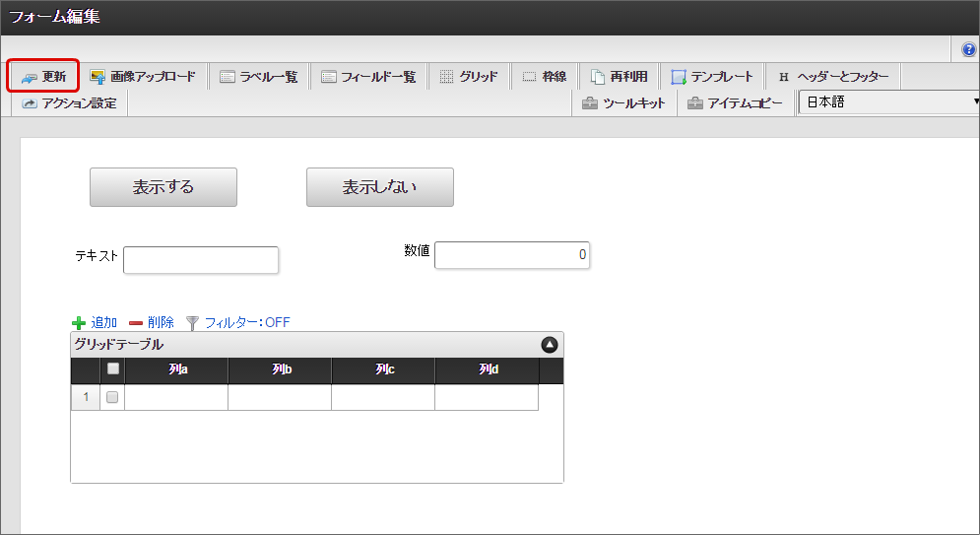
Task: Click row number 1 in grid
Action: [x=86, y=397]
